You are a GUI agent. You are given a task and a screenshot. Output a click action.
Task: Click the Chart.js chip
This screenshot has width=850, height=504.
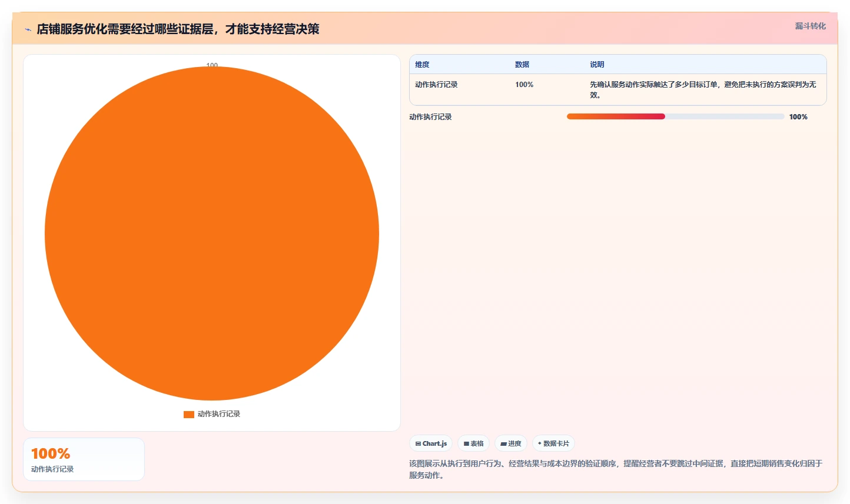431,443
